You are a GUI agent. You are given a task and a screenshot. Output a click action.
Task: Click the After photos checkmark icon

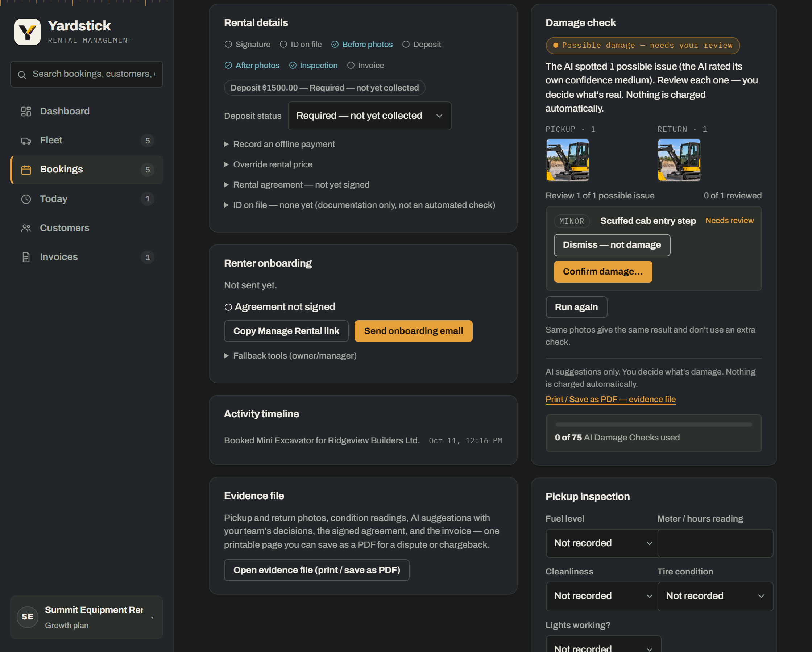tap(228, 66)
